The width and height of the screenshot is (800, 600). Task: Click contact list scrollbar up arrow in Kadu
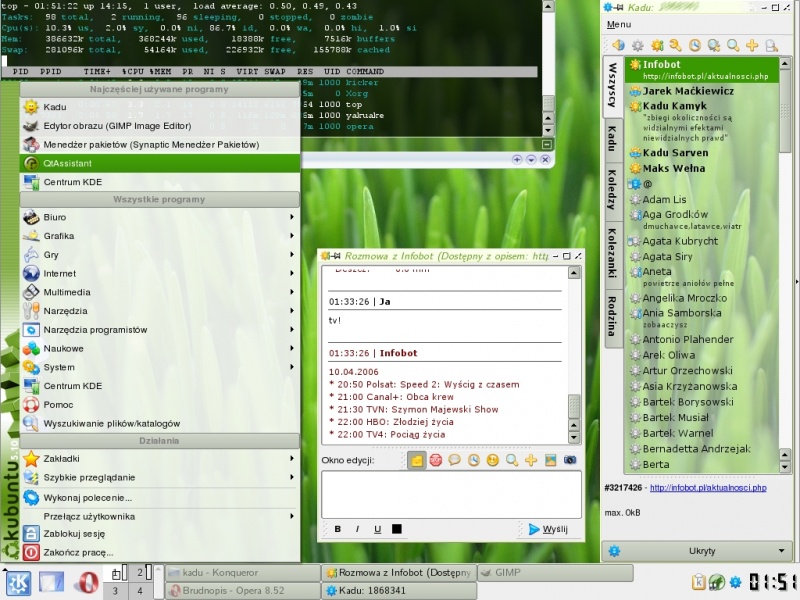click(x=785, y=63)
